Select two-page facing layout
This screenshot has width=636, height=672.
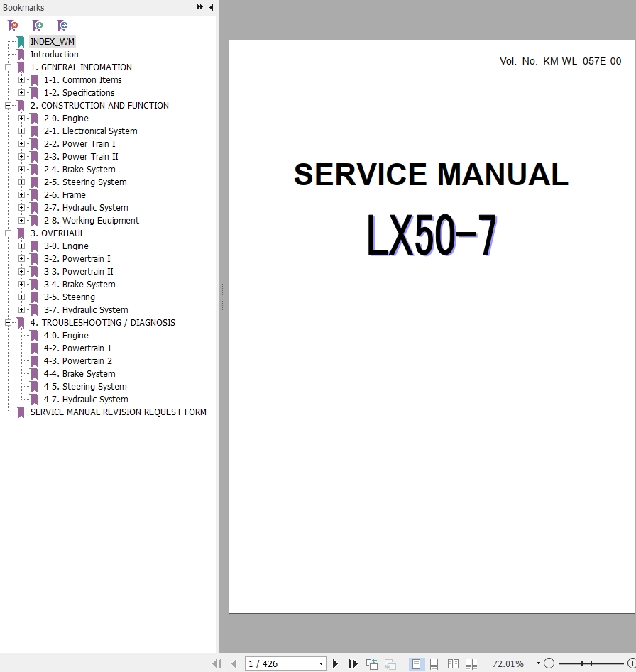(x=453, y=664)
